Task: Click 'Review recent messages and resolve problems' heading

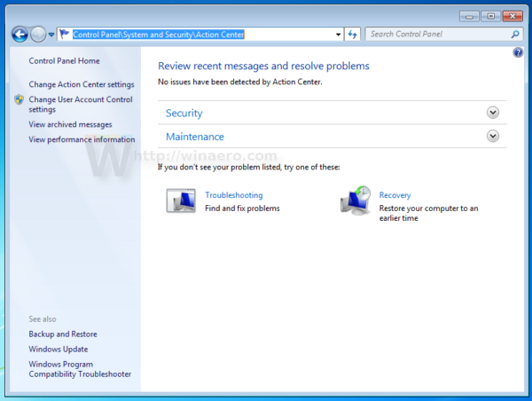Action: 263,66
